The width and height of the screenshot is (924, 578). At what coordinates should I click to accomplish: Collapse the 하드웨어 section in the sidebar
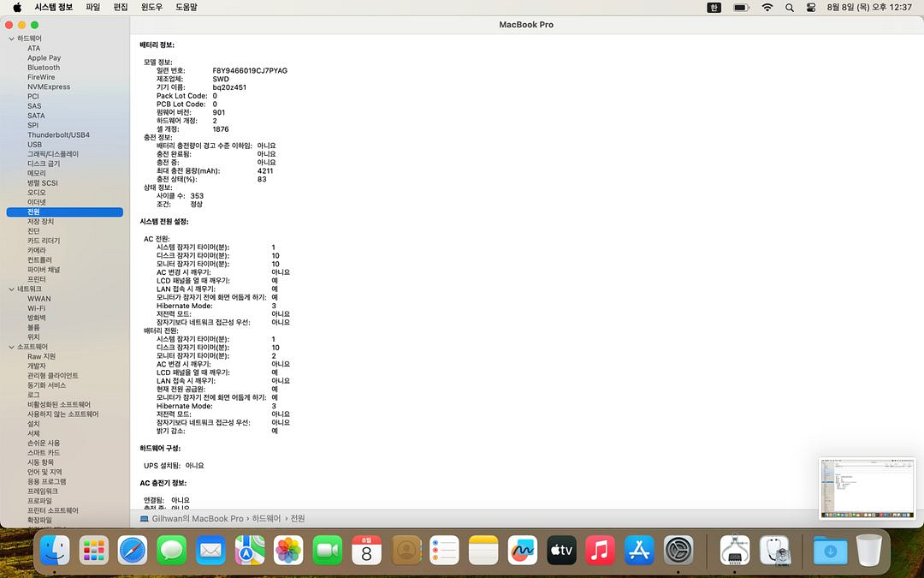(x=11, y=39)
